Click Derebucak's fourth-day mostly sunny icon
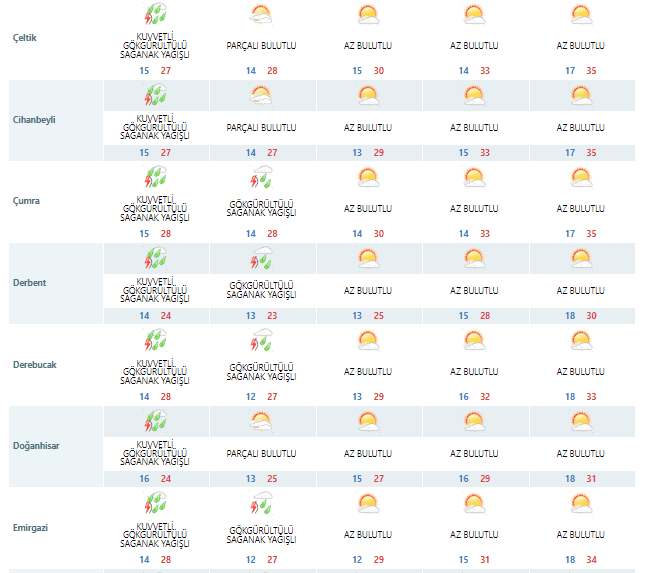The height and width of the screenshot is (573, 646). [474, 340]
